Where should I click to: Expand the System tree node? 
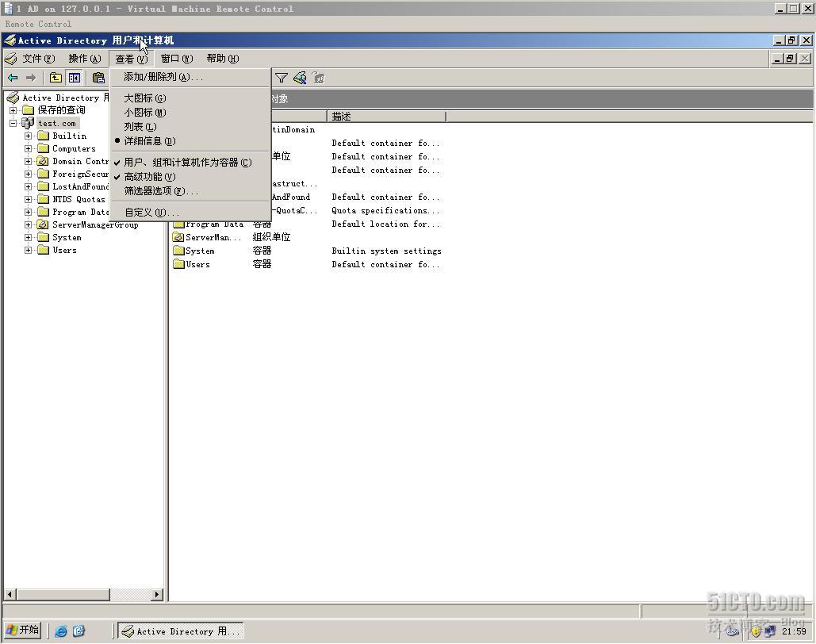point(28,237)
